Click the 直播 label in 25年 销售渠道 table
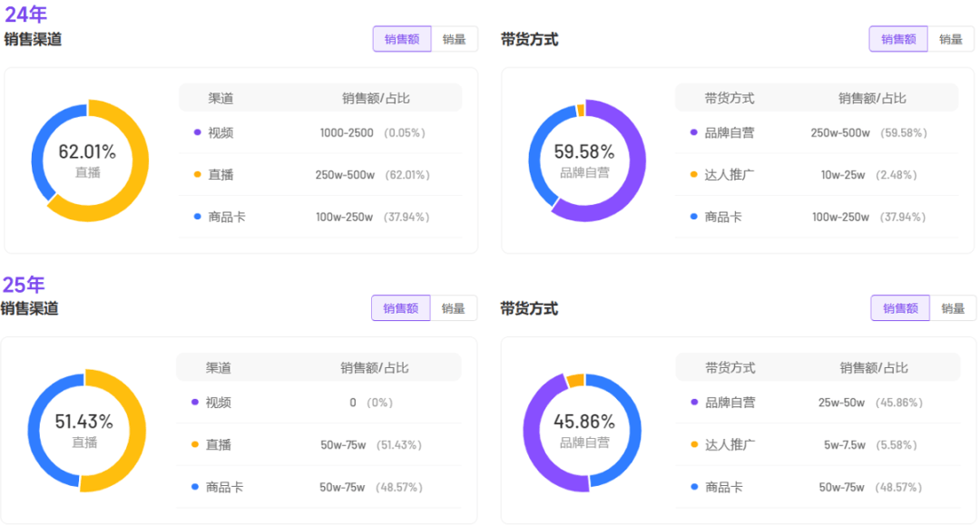Viewport: 980px width, 525px height. [218, 444]
